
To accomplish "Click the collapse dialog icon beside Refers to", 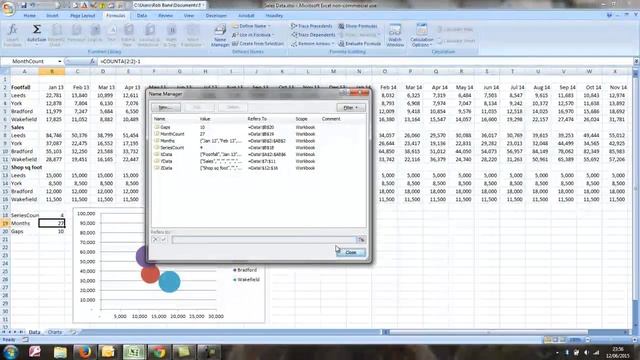I will click(361, 240).
